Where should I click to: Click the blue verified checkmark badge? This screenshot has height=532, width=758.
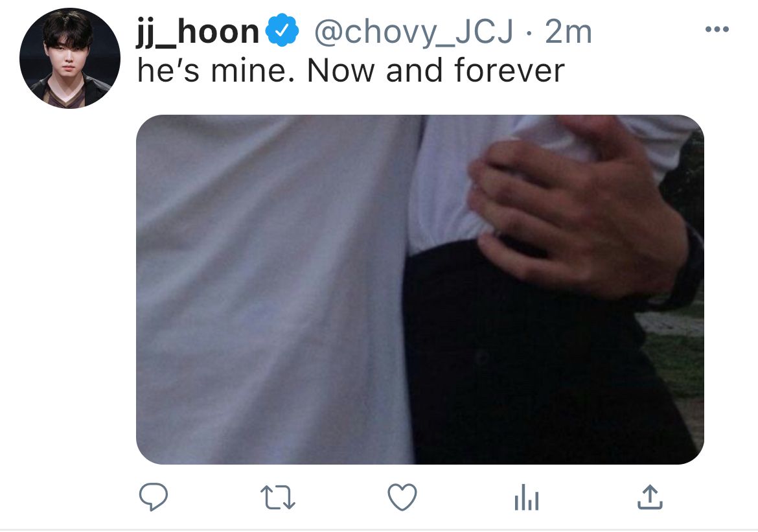pos(282,30)
